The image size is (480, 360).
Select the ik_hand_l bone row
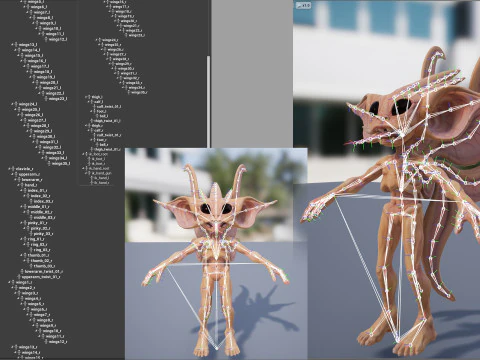coord(100,178)
